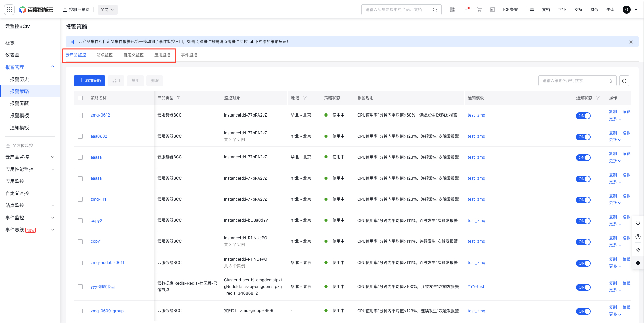Click the search magnifier in top search box

pos(435,10)
